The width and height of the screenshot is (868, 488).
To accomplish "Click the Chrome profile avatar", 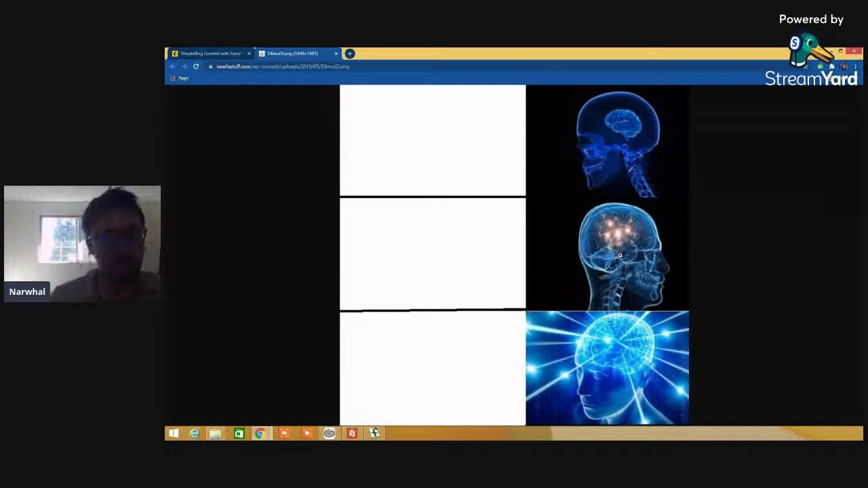I will click(844, 66).
